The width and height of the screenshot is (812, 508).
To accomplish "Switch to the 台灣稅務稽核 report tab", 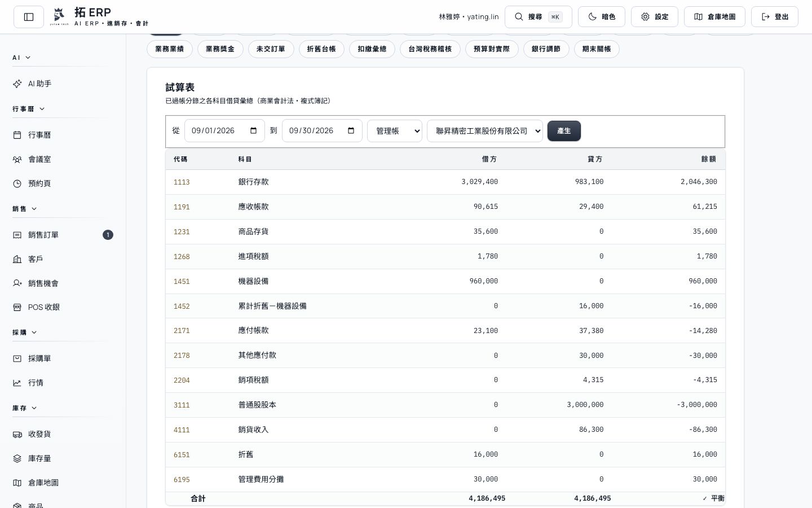I will pos(430,49).
